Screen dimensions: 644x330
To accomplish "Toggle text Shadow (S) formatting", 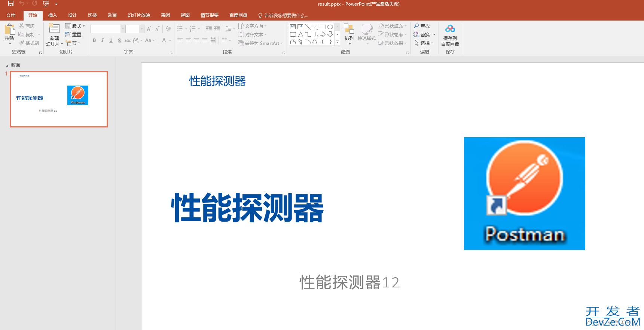I will point(119,40).
